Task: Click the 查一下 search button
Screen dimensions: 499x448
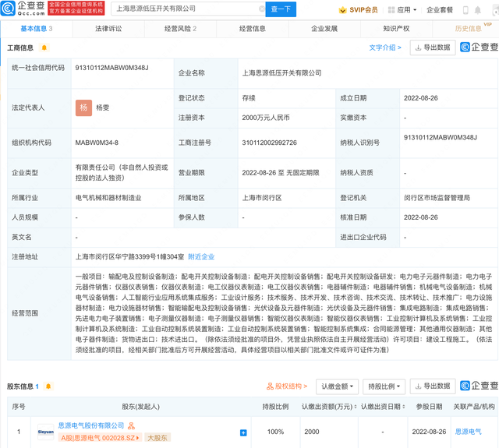Action: 281,9
